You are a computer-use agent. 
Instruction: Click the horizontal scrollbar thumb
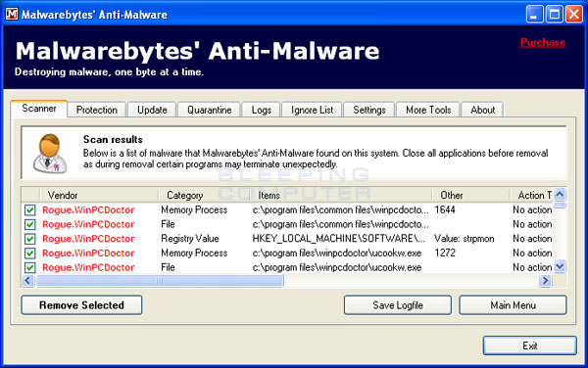pyautogui.click(x=160, y=280)
